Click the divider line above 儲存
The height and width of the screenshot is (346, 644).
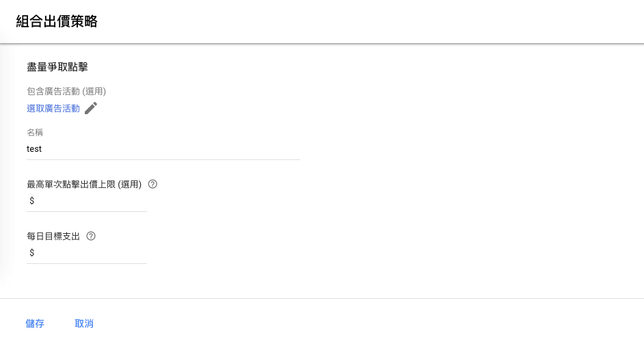(322, 298)
